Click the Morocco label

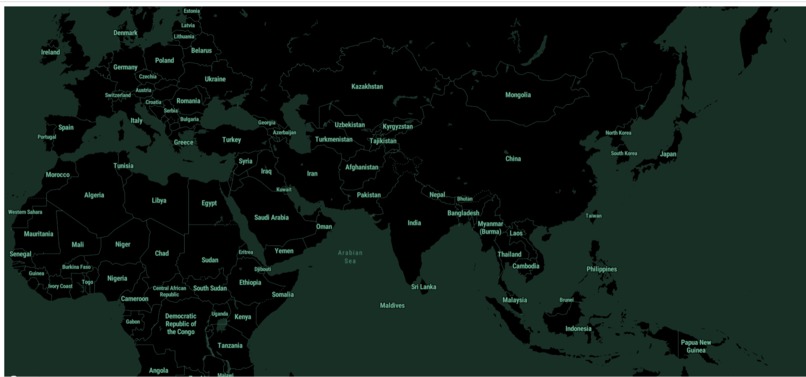(58, 175)
